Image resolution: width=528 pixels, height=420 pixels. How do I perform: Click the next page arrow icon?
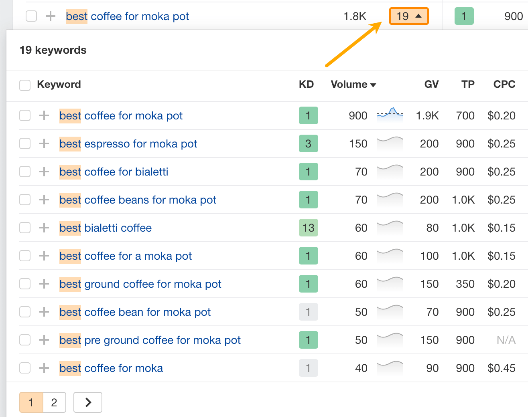tap(87, 402)
